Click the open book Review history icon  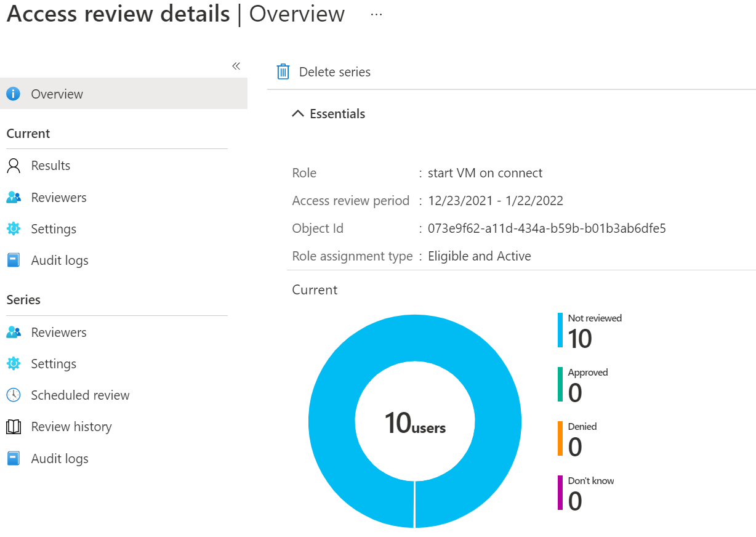pyautogui.click(x=14, y=427)
